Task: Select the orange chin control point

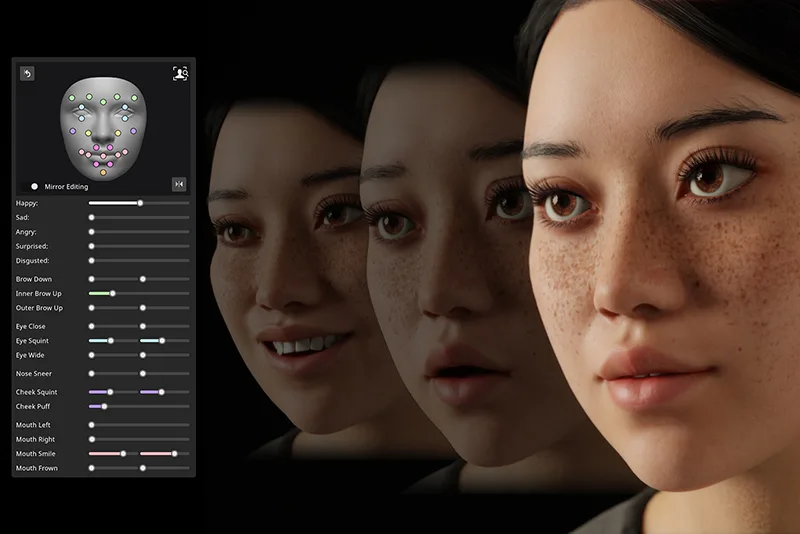Action: (x=103, y=173)
